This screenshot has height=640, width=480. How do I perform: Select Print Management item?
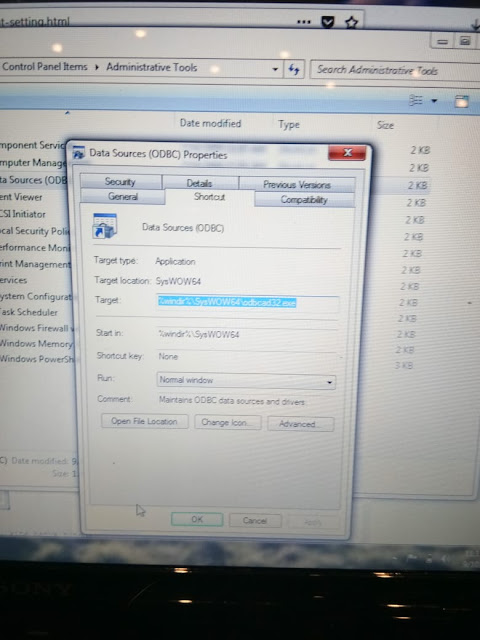(36, 264)
